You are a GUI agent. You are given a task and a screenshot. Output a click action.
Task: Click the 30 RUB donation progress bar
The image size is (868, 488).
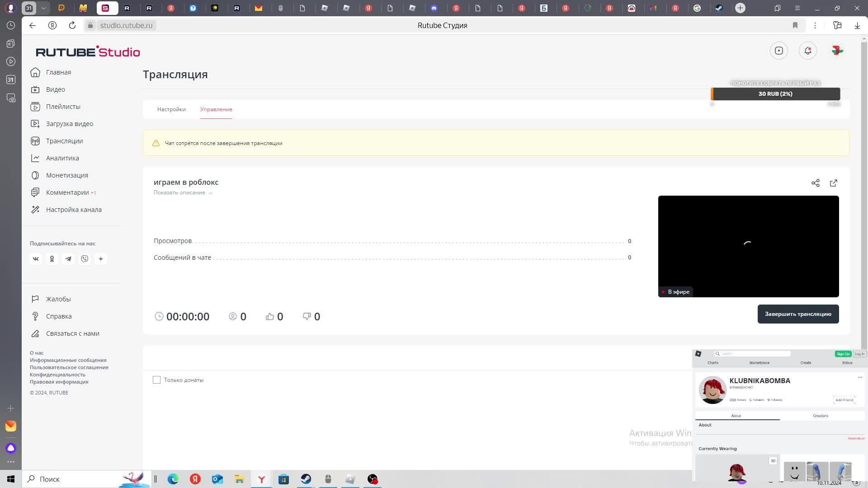[x=775, y=94]
